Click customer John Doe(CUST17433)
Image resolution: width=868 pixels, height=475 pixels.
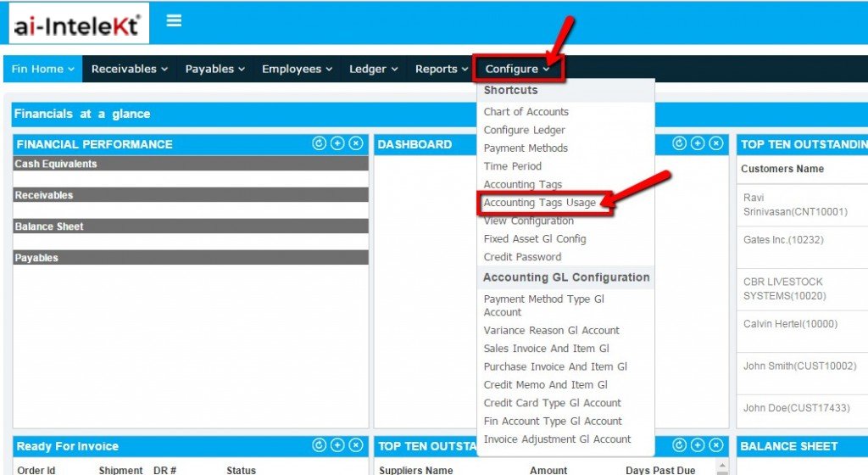(796, 408)
